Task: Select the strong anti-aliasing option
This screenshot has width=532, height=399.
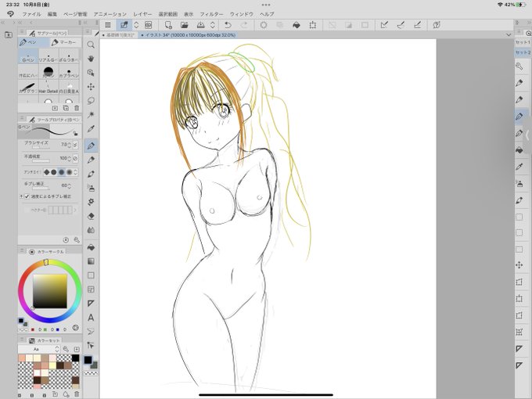Action: click(x=69, y=172)
